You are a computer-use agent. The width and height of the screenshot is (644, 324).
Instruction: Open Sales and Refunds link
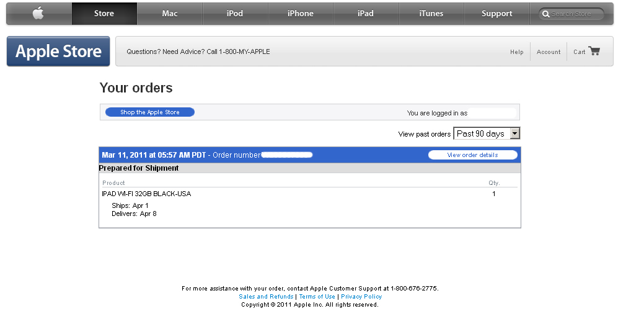(266, 297)
